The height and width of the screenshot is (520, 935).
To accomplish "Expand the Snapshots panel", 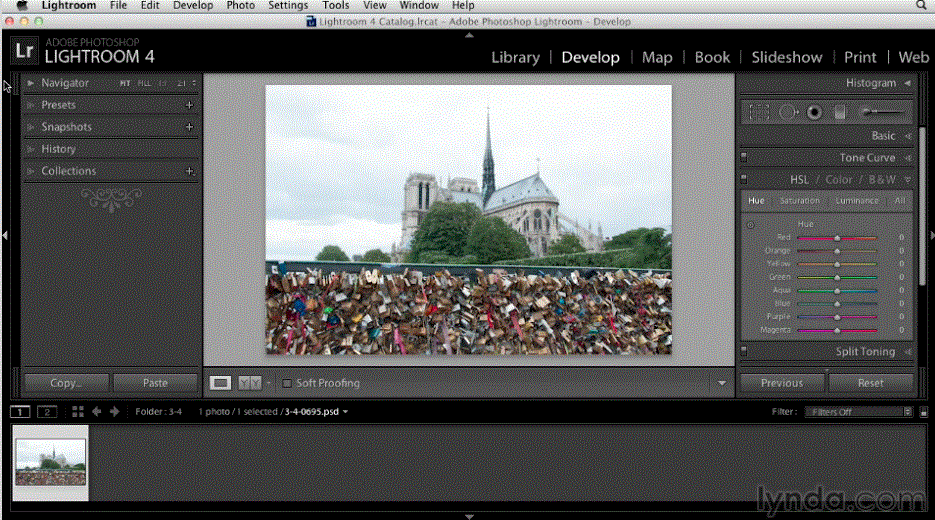I will pyautogui.click(x=30, y=127).
